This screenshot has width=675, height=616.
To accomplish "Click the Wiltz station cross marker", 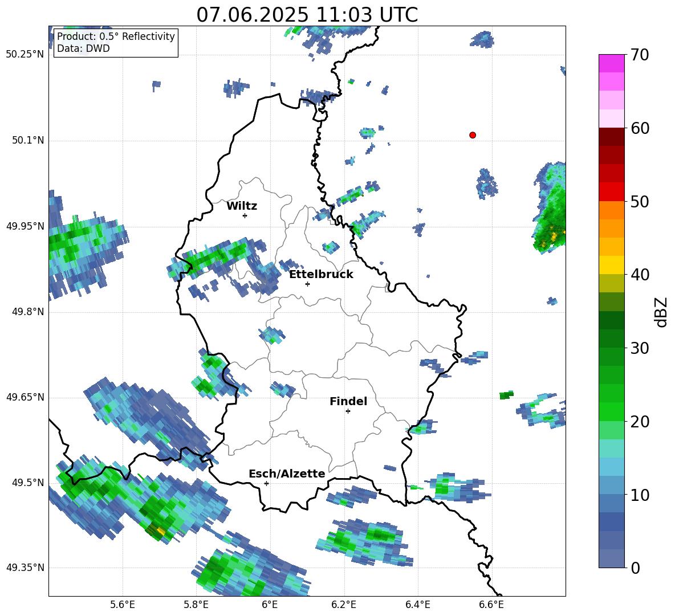I will (x=245, y=215).
